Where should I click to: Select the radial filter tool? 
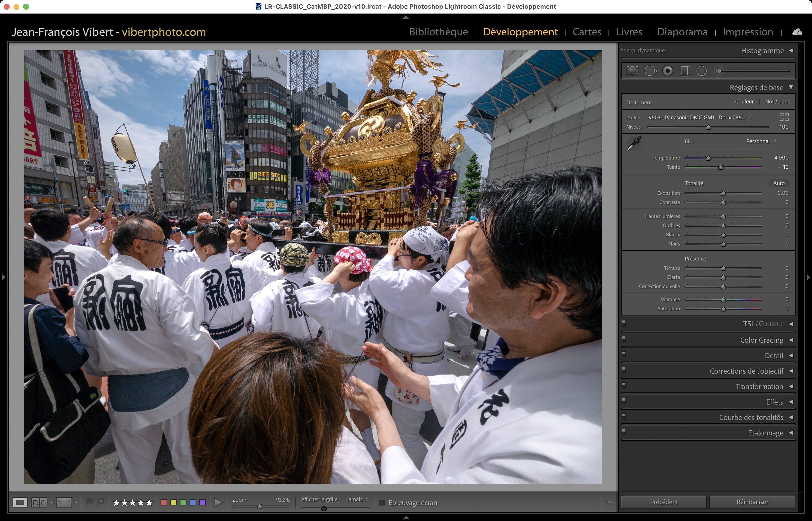pos(701,71)
